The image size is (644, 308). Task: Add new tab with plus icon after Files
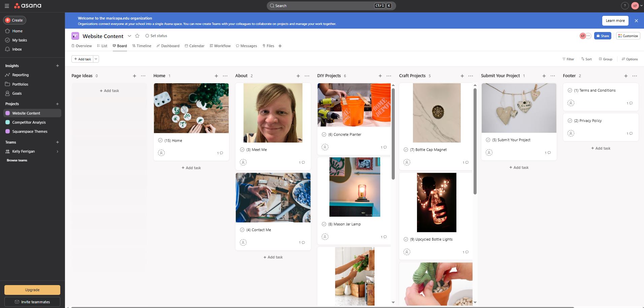280,46
